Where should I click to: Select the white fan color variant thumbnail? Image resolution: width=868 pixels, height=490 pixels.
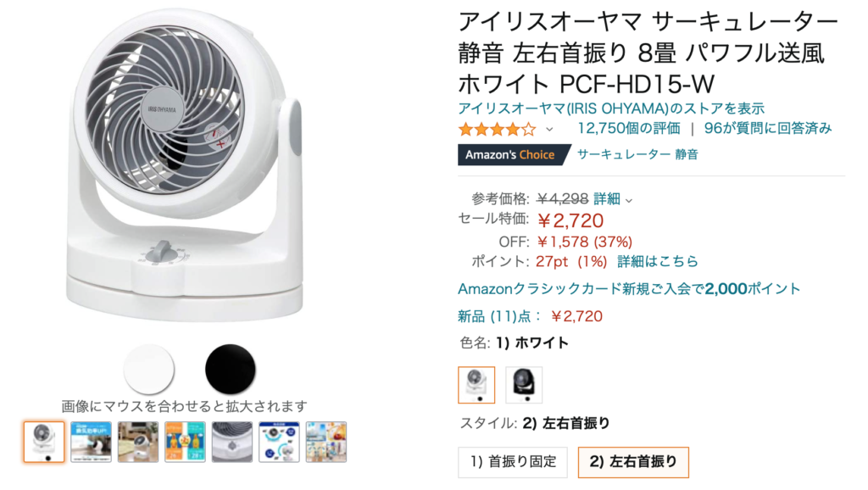(476, 385)
